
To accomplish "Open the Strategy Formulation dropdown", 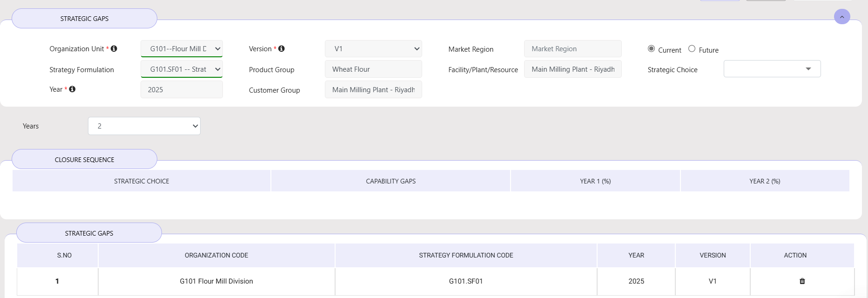I will coord(182,69).
